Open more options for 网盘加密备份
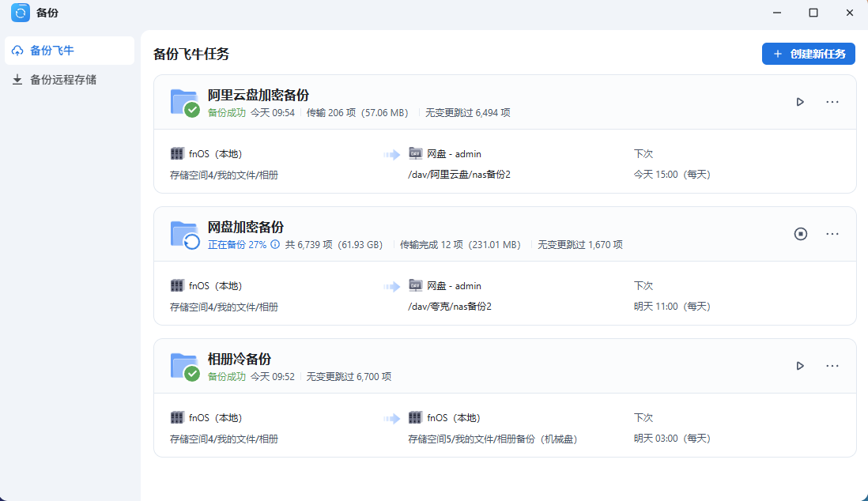The height and width of the screenshot is (501, 868). (832, 234)
